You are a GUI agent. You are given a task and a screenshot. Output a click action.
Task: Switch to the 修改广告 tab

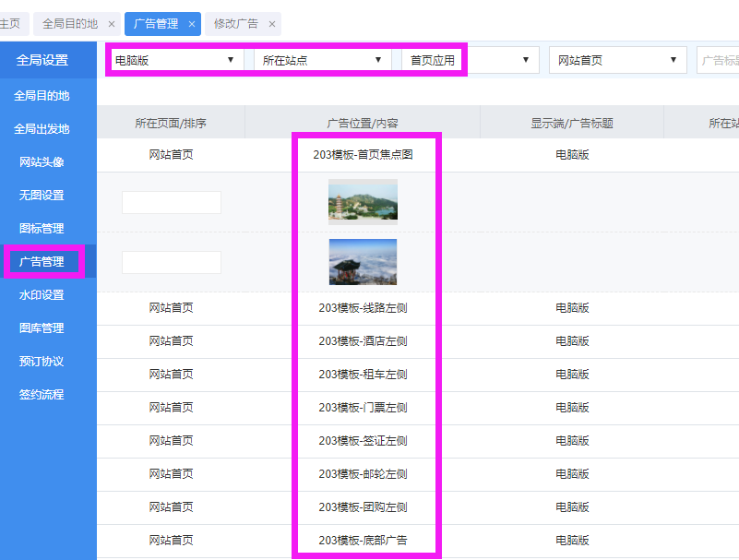pos(236,24)
